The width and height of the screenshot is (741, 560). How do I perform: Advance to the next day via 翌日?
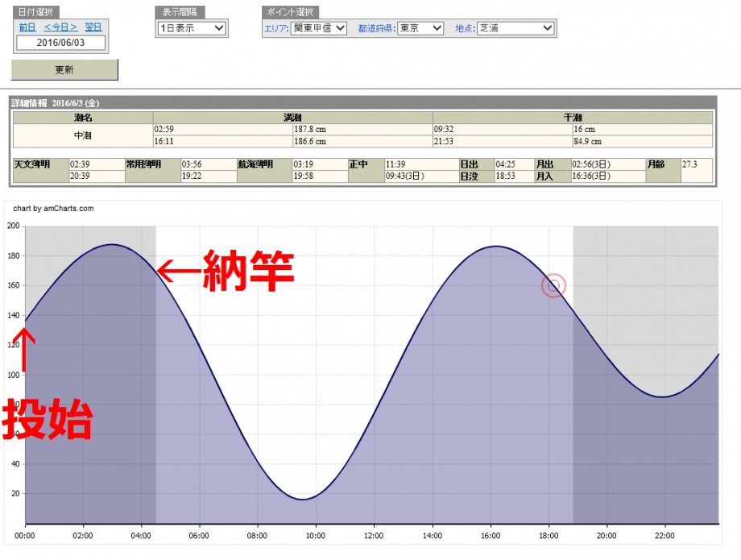click(93, 27)
